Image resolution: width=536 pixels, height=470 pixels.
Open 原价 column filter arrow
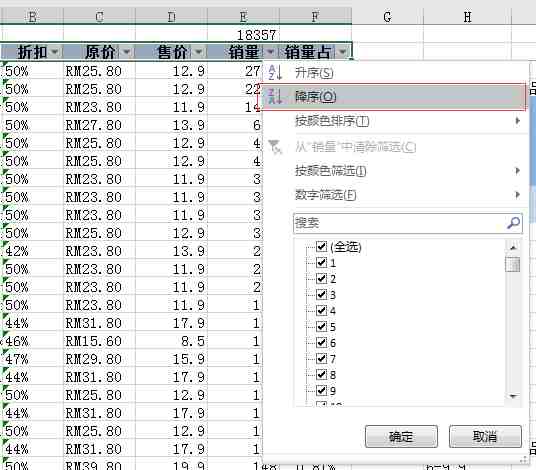click(126, 52)
